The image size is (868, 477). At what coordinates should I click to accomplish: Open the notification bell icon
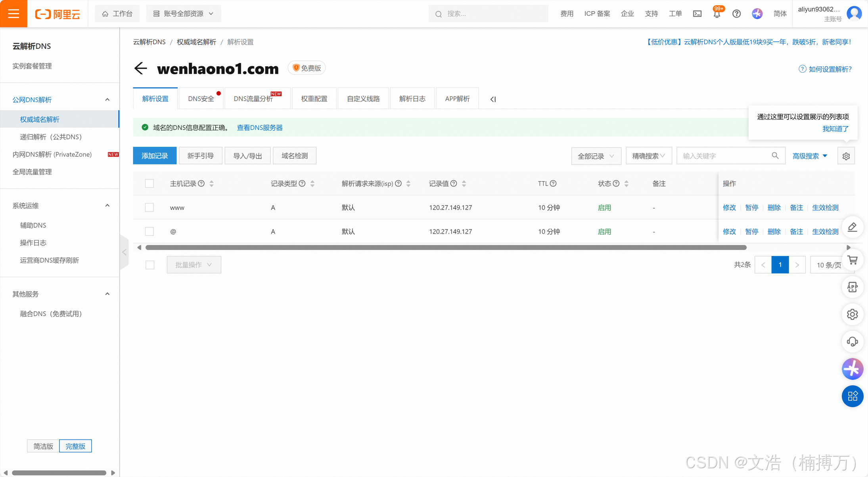(717, 14)
